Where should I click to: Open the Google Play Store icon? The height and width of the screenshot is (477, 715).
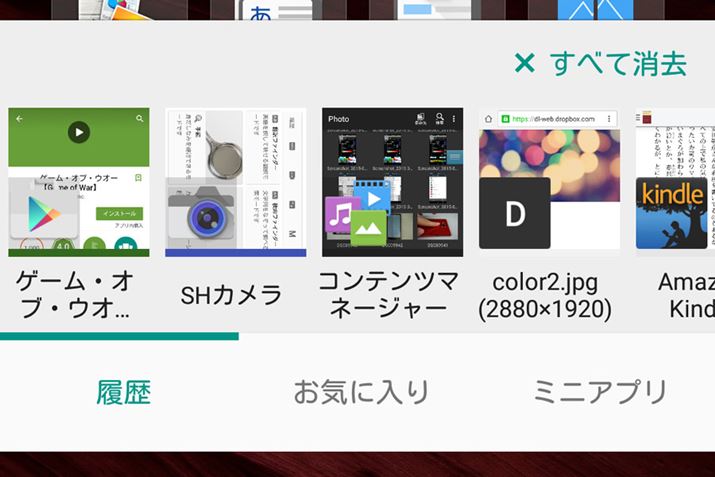43,213
